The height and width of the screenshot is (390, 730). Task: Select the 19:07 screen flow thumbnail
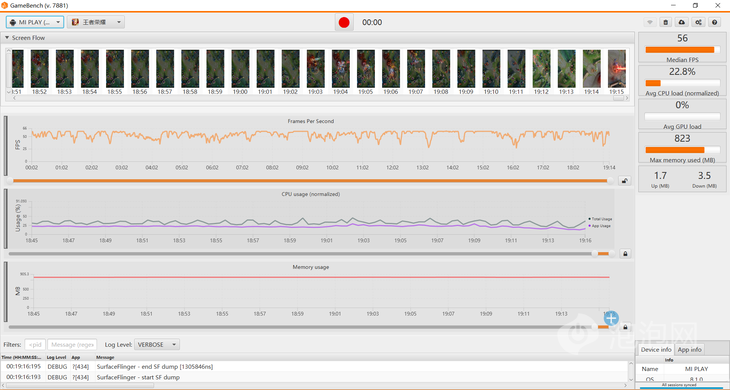(x=416, y=69)
